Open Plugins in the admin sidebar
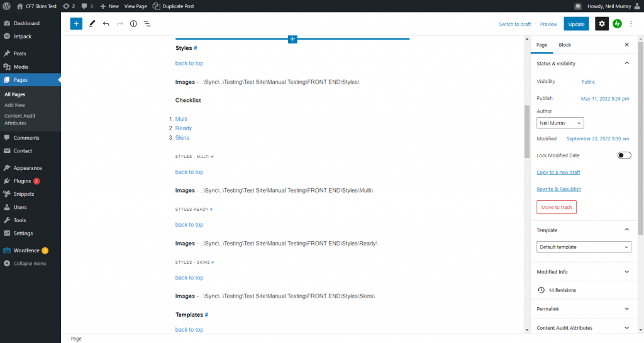 (22, 181)
